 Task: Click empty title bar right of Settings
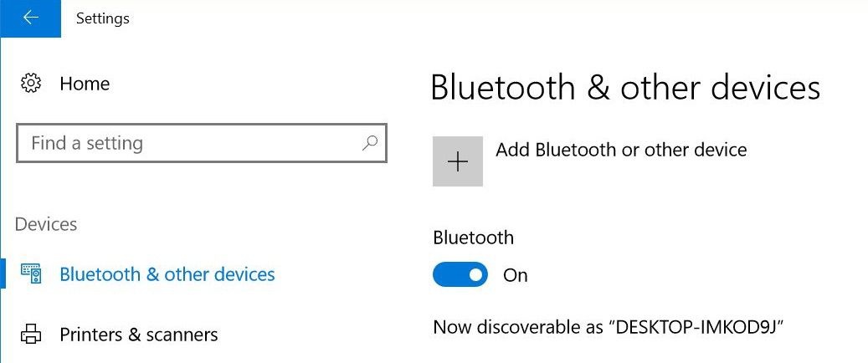pyautogui.click(x=502, y=18)
